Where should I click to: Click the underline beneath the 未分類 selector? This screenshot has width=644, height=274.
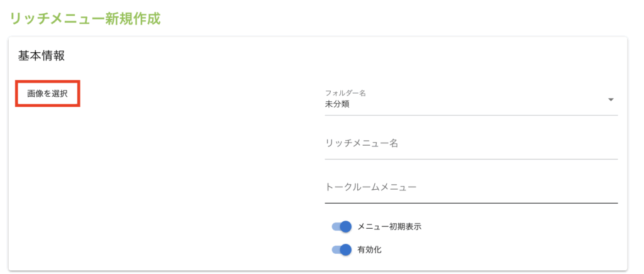[x=470, y=115]
